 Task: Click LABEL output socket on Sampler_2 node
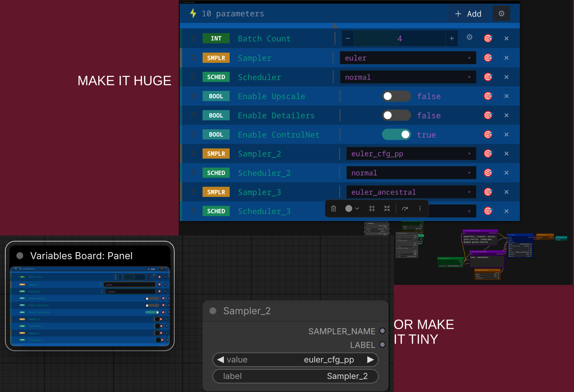pos(382,345)
